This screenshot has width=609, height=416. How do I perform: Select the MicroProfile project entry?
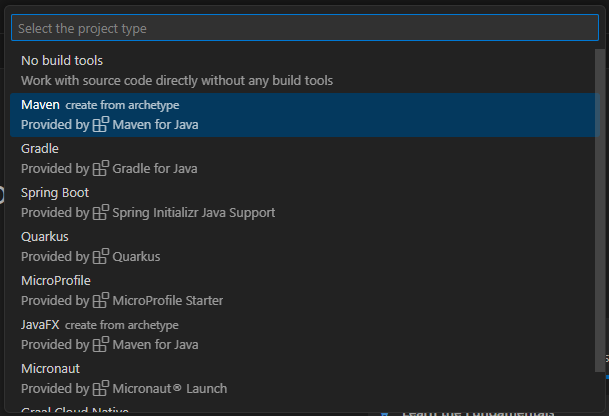point(56,280)
